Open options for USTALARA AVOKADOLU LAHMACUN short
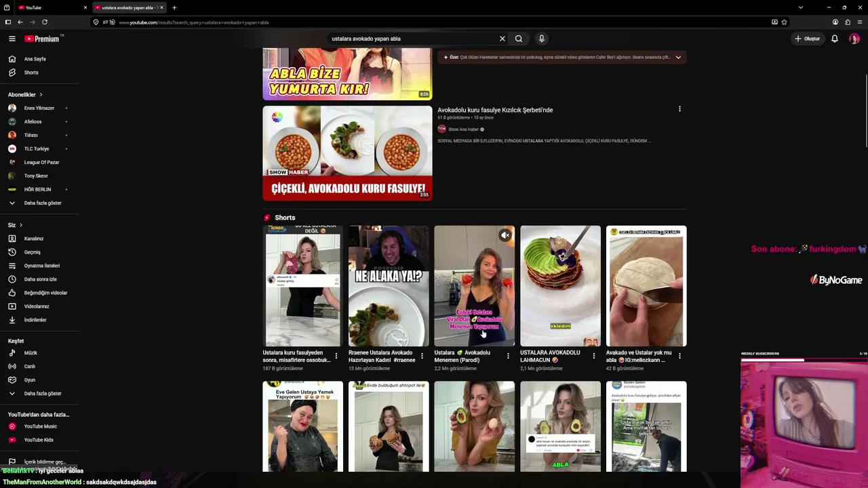This screenshot has height=488, width=868. click(594, 356)
